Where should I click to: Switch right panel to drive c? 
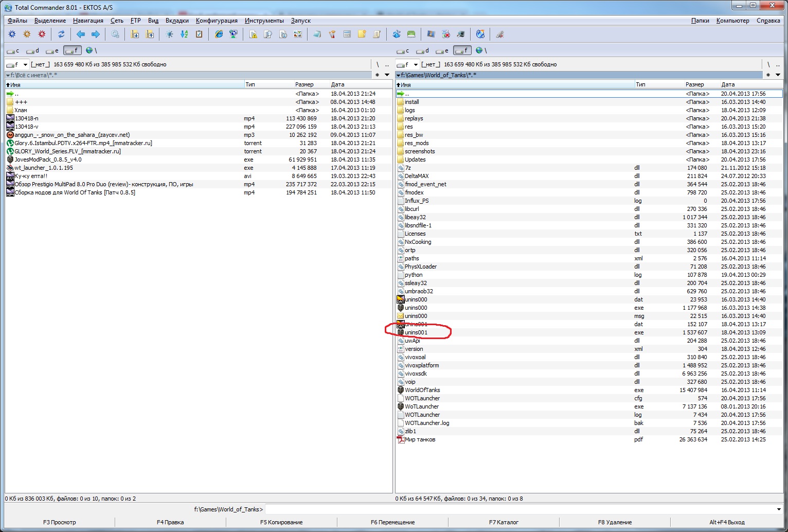(403, 50)
